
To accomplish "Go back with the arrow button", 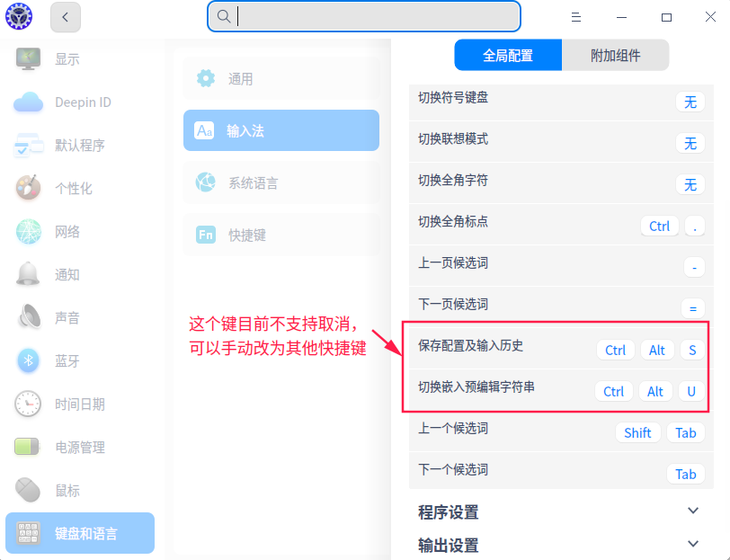I will pos(65,17).
